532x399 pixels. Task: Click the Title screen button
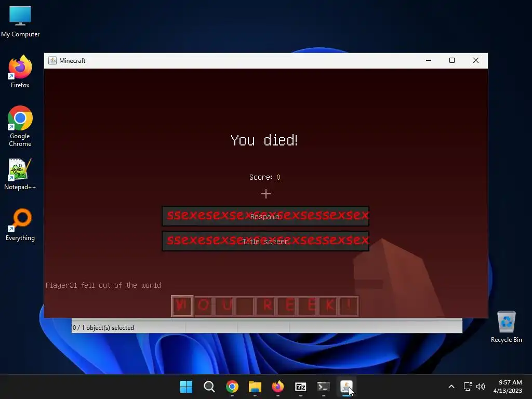pyautogui.click(x=265, y=241)
